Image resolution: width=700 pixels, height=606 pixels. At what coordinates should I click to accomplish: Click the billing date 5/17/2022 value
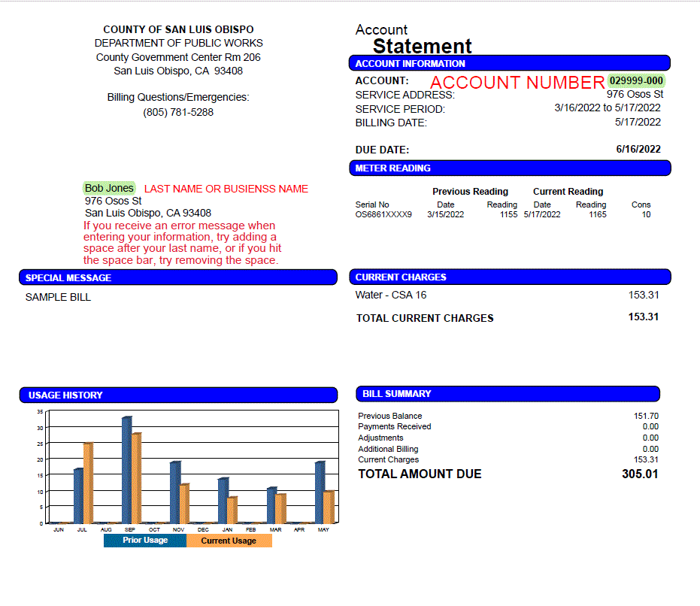638,122
